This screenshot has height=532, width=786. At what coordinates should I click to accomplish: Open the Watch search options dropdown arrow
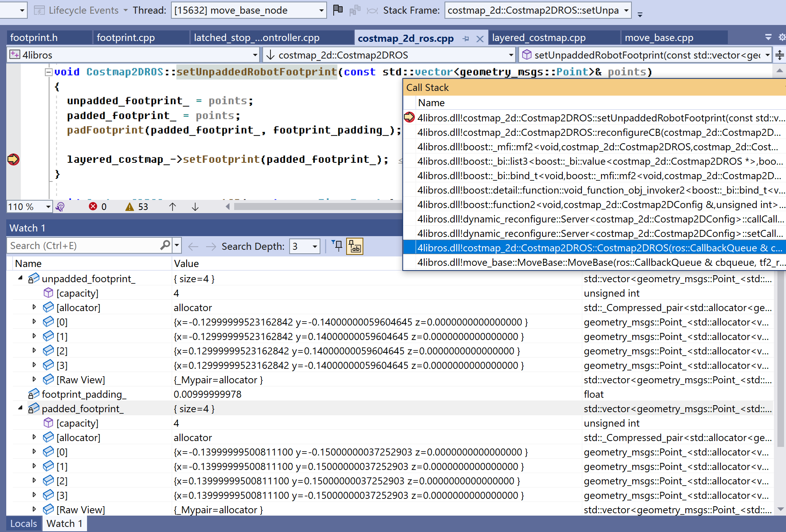tap(177, 246)
